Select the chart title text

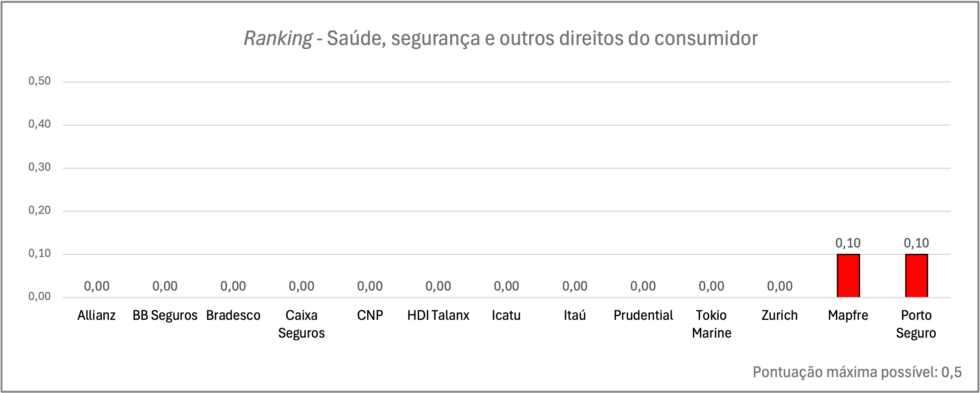pyautogui.click(x=500, y=39)
